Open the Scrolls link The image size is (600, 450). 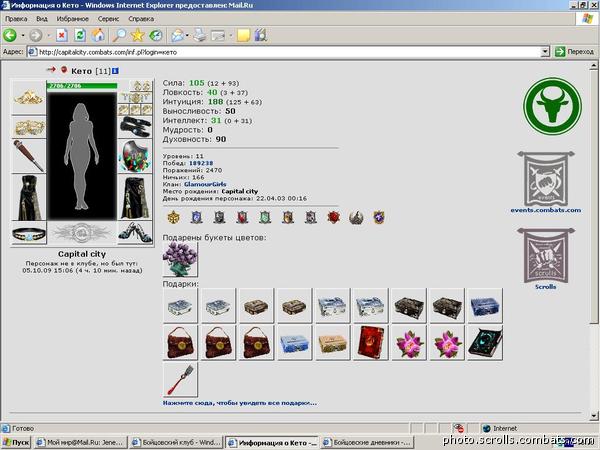(x=545, y=287)
